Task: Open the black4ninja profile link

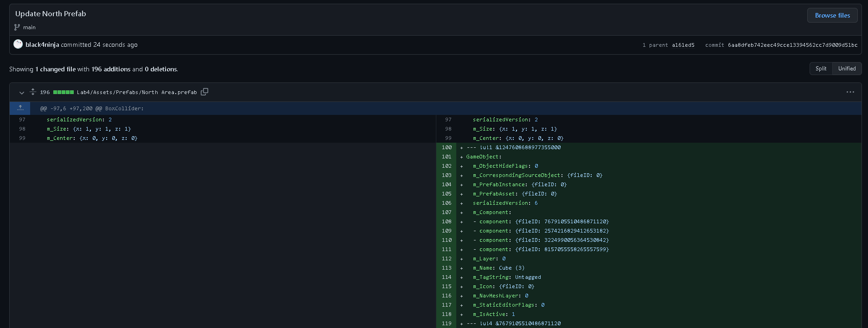Action: click(x=42, y=44)
